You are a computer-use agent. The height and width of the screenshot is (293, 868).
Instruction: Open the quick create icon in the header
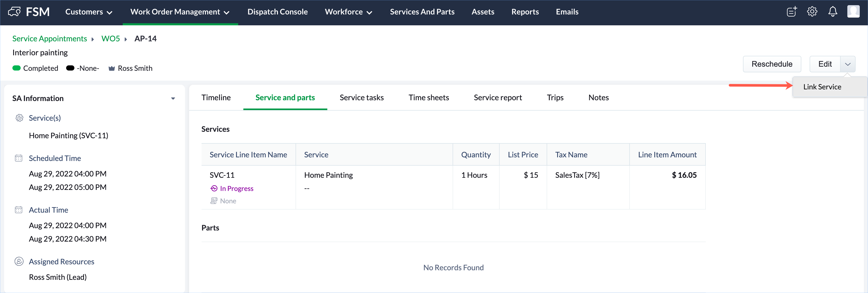pos(792,12)
